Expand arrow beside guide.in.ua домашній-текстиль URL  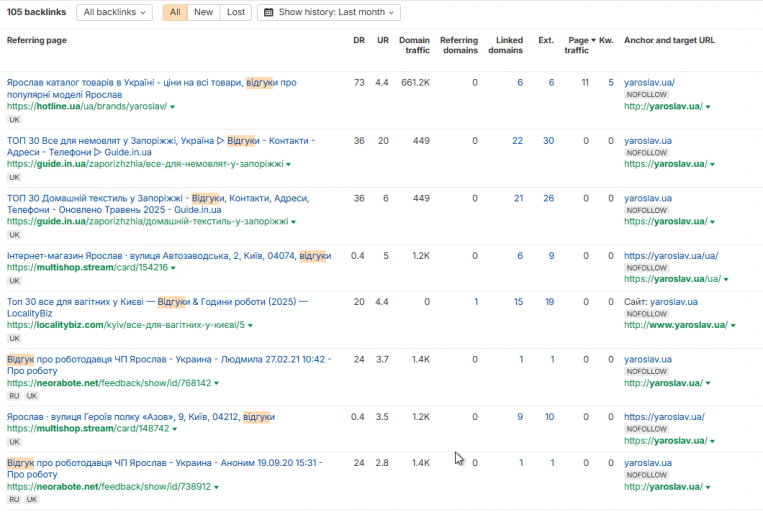293,222
